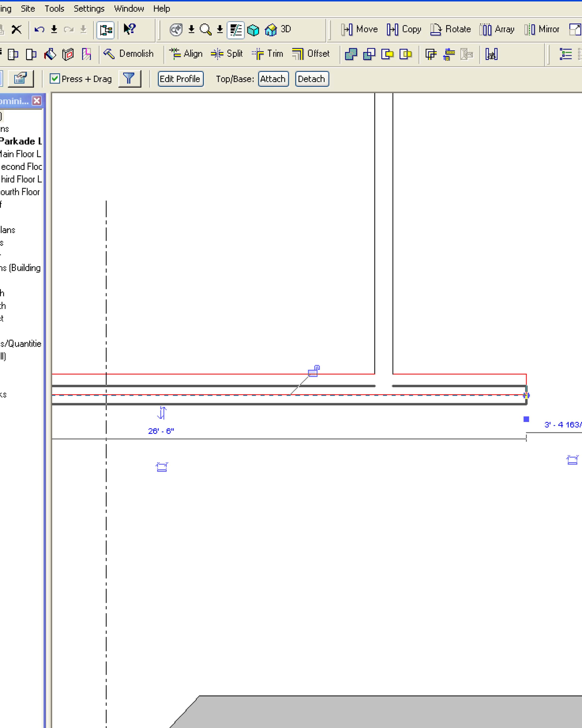Viewport: 582px width, 728px height.
Task: Choose the Trim tool
Action: (x=267, y=54)
